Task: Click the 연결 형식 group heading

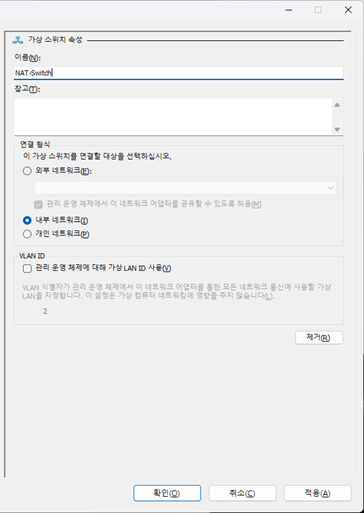Action: [35, 144]
